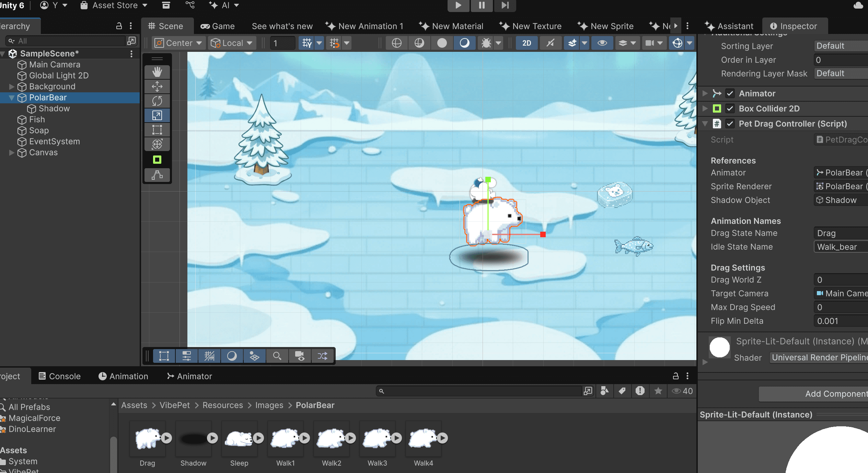Click the Add Component button
Viewport: 868px width, 473px height.
pos(813,394)
